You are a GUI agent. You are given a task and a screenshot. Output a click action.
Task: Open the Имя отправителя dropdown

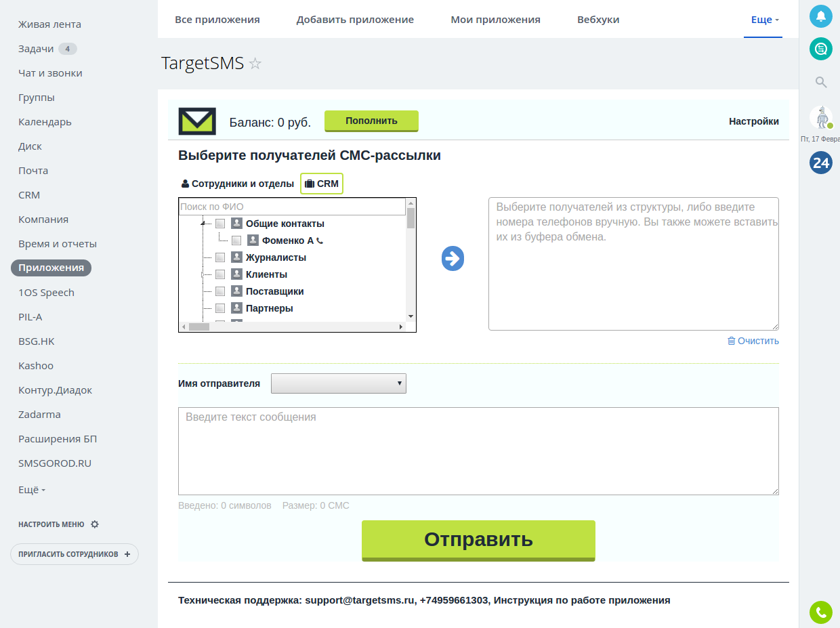click(338, 383)
